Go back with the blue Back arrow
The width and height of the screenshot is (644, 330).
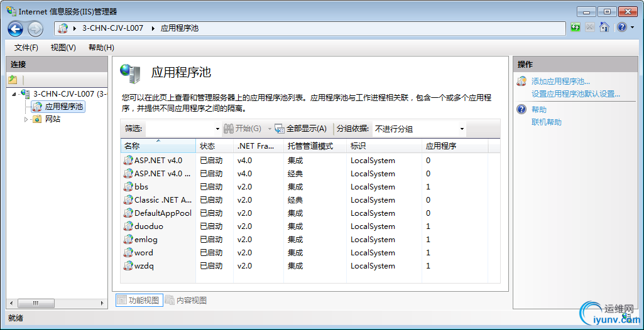coord(15,28)
